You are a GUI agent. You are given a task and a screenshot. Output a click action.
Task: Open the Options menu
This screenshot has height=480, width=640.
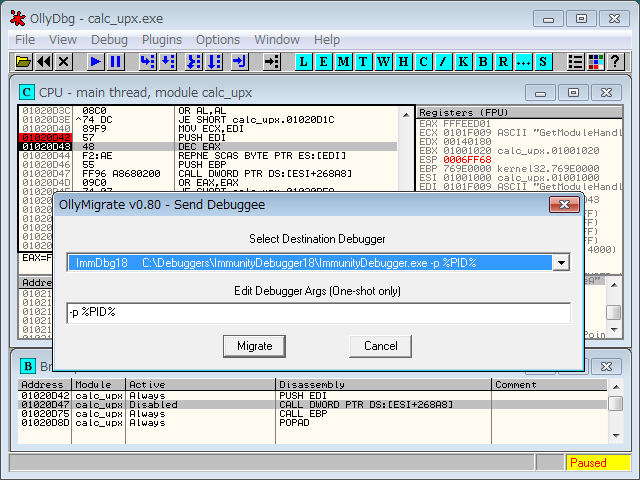tap(218, 40)
